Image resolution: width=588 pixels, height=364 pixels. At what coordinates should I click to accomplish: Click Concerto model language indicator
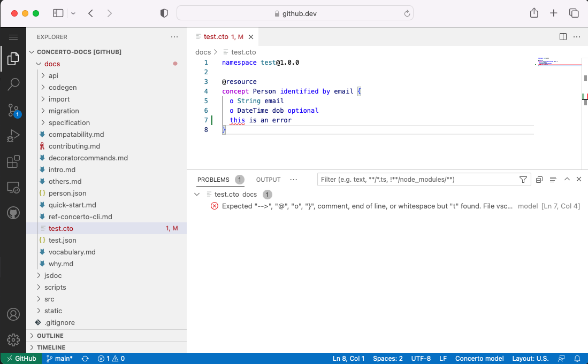pyautogui.click(x=479, y=358)
